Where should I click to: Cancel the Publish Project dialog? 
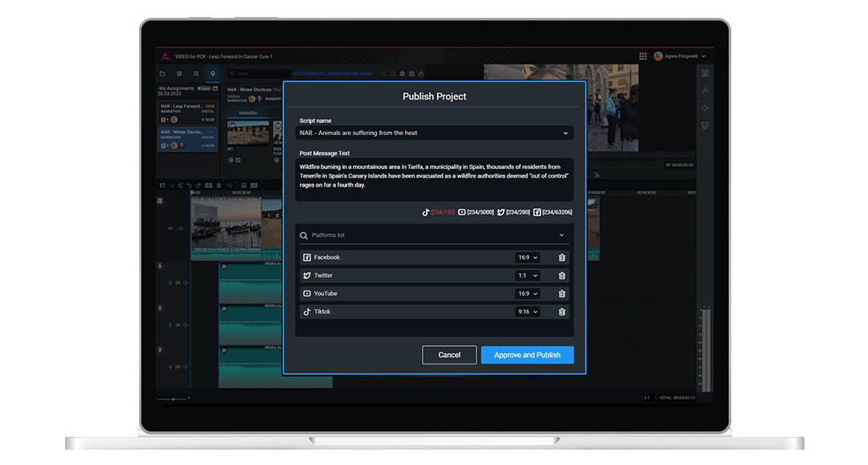[449, 355]
